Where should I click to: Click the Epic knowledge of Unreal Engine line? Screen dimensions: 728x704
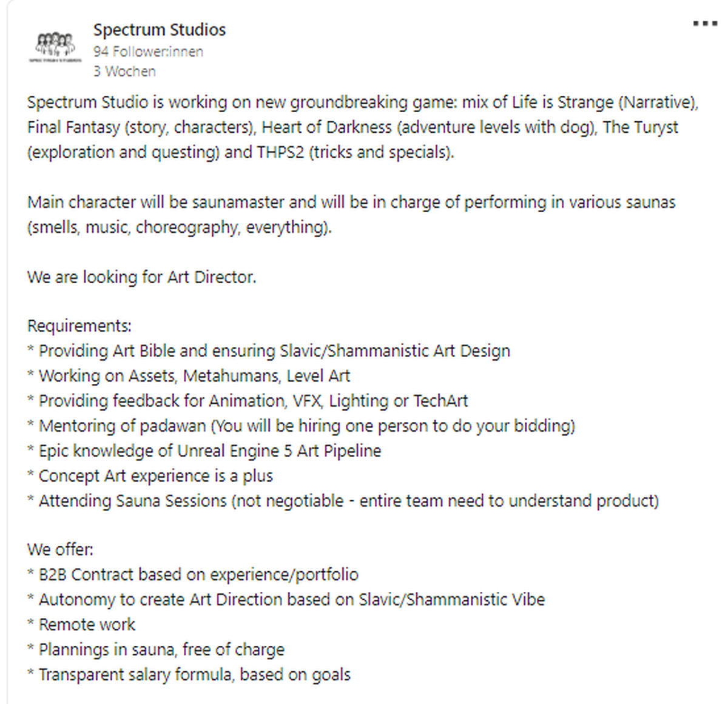[204, 451]
